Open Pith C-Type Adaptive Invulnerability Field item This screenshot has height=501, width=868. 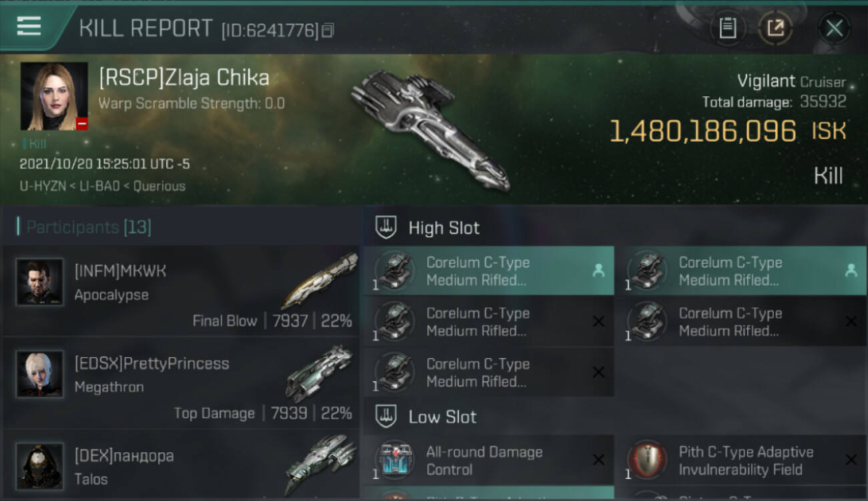tap(746, 460)
